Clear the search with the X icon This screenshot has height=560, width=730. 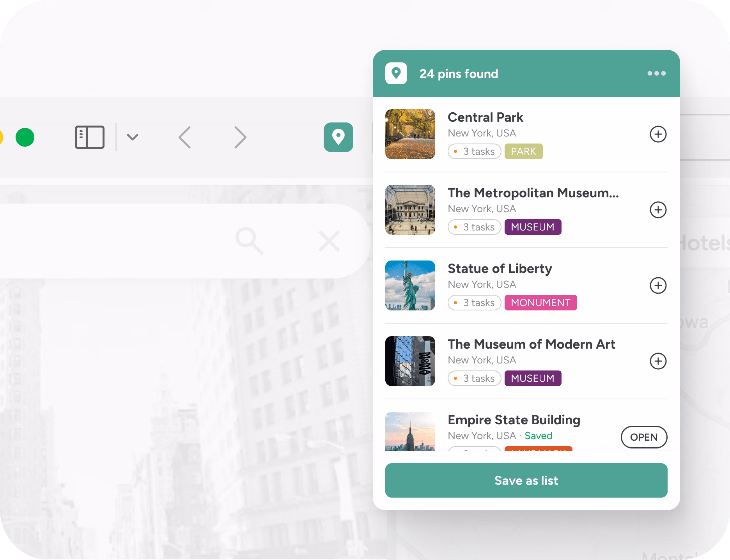coord(329,241)
